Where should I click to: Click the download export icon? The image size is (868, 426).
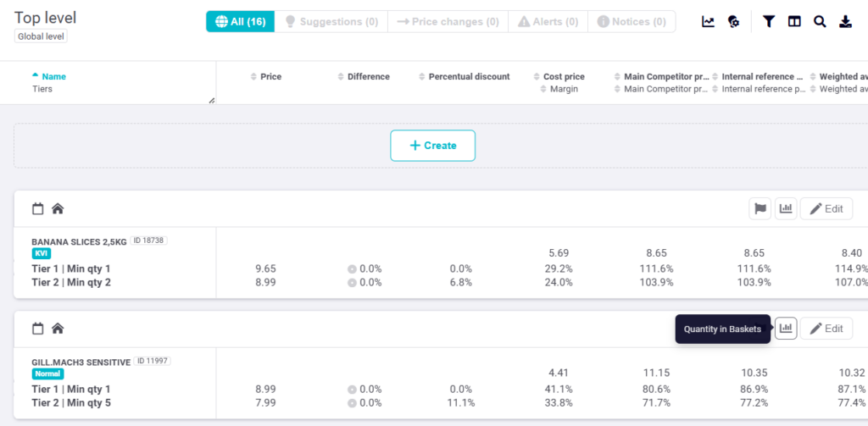[x=845, y=21]
